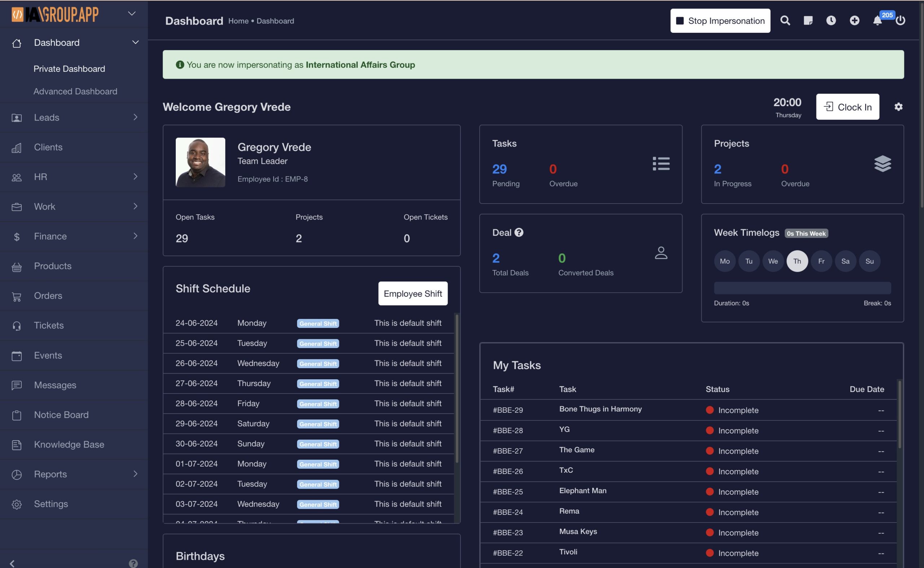Click the Notice Board clipboard icon

coord(17,415)
